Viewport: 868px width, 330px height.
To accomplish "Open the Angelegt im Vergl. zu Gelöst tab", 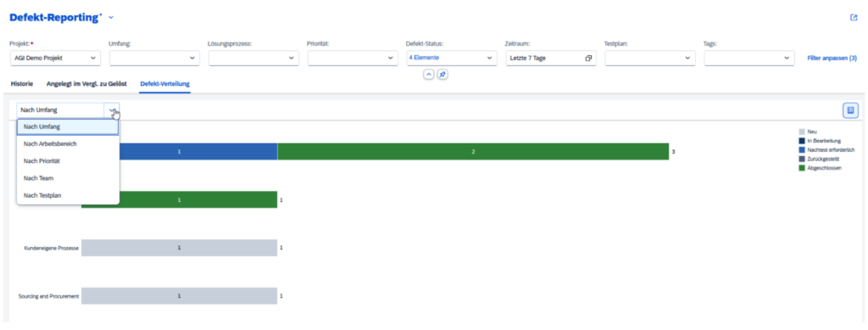I will pos(86,84).
